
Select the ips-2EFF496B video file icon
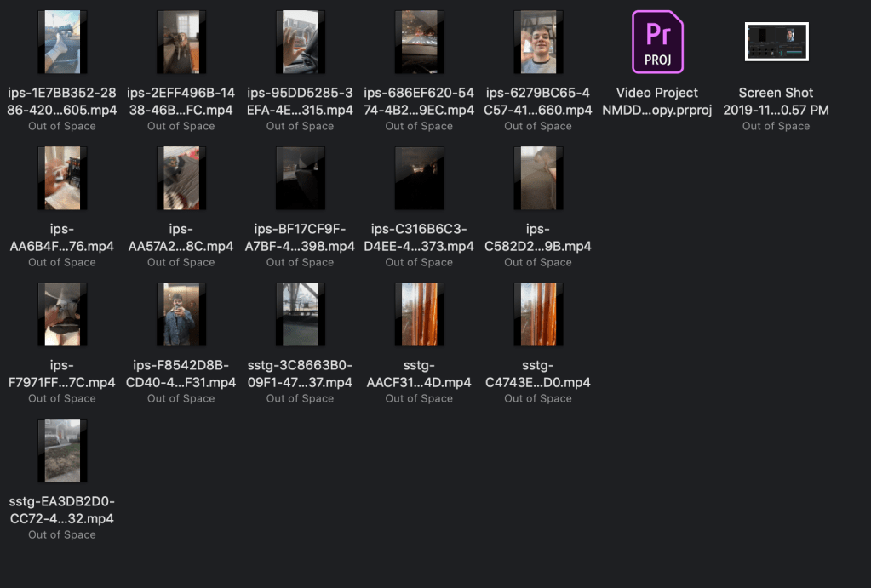point(181,43)
